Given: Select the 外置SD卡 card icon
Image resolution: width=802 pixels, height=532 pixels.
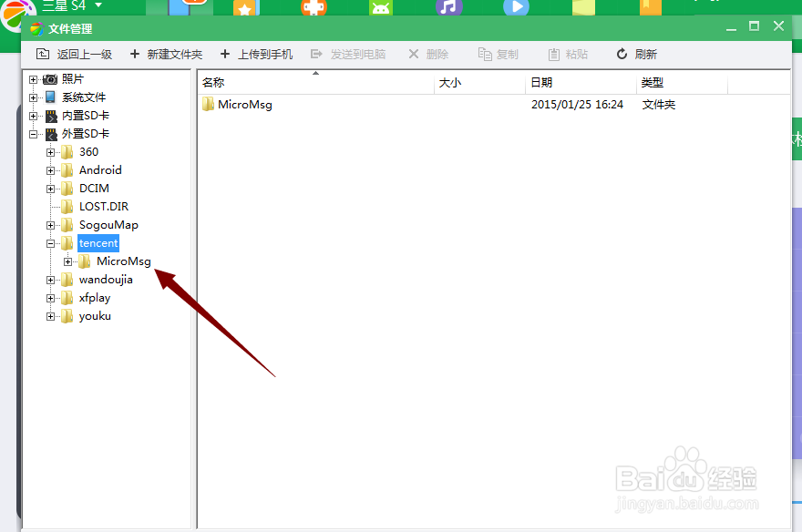Looking at the screenshot, I should [x=51, y=135].
